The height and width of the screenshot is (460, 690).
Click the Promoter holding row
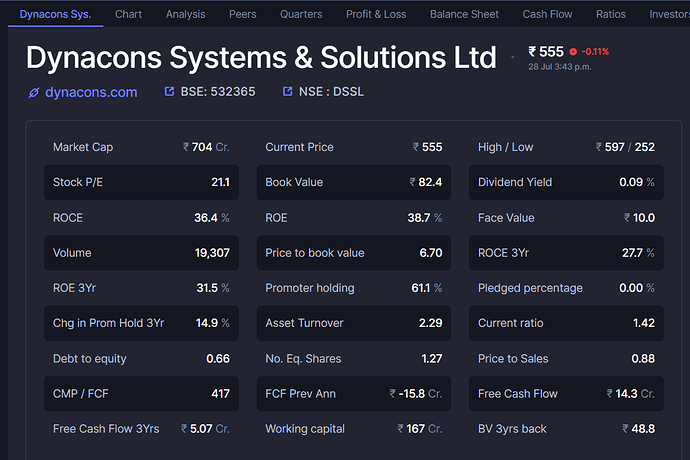click(x=353, y=288)
